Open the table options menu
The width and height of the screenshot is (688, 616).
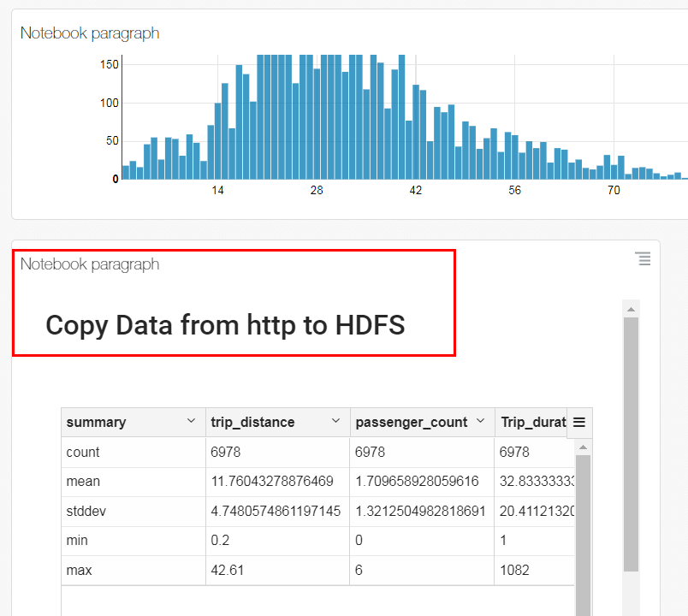click(x=579, y=422)
